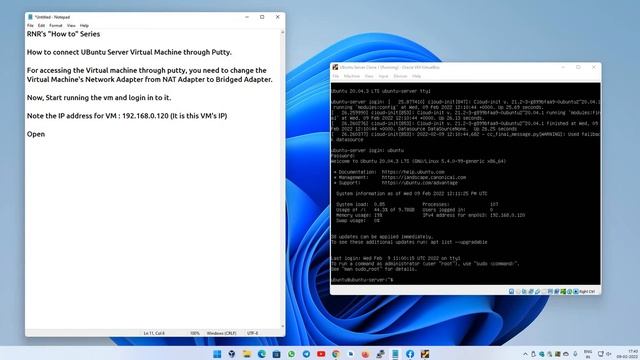Click the 'Ln 11, Col 6' status bar entry
Screen dimensions: 640x360
(x=154, y=333)
